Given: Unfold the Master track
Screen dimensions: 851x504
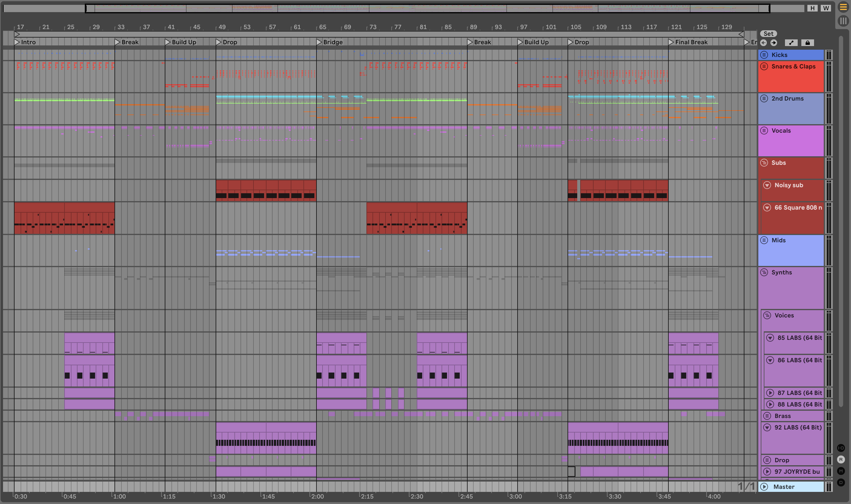Looking at the screenshot, I should [764, 487].
